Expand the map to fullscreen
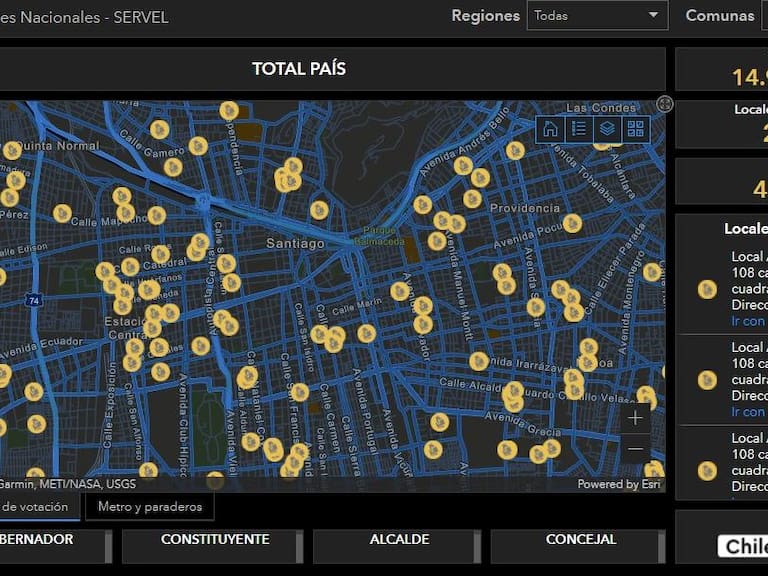Image resolution: width=768 pixels, height=576 pixels. coord(665,104)
